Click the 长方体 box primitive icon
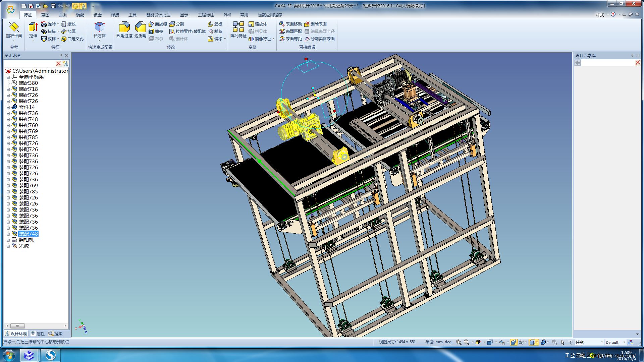The height and width of the screenshot is (362, 644). pos(100,27)
